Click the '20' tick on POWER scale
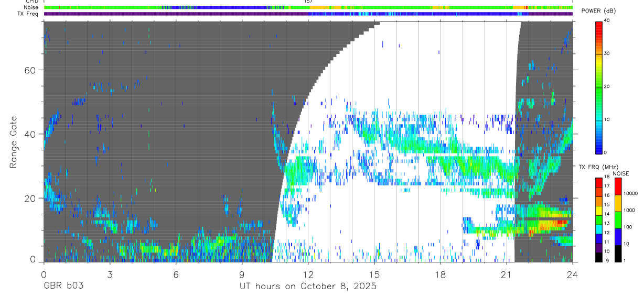This screenshot has width=644, height=297. [608, 87]
